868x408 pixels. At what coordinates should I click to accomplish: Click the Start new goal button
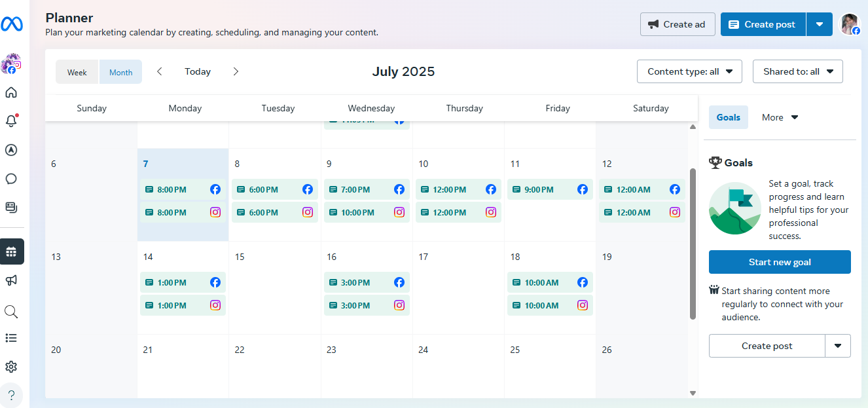[x=780, y=262]
